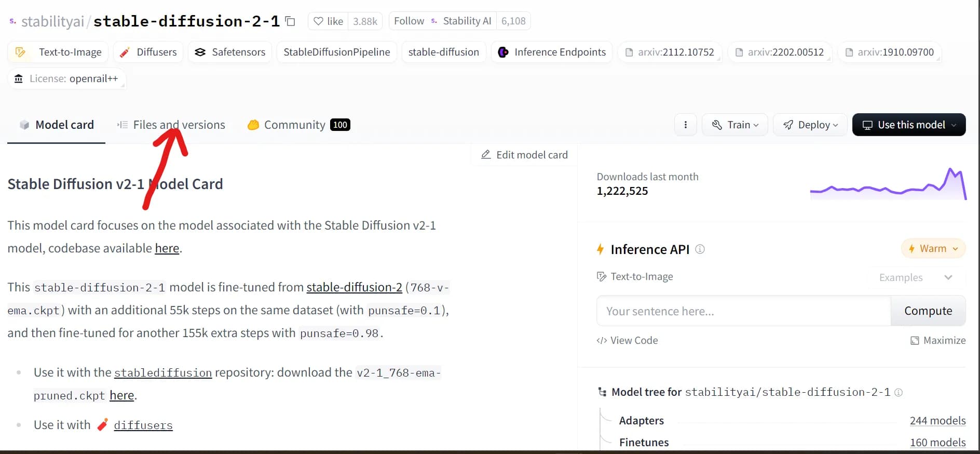Viewport: 980px width, 454px height.
Task: Open the stable-diffusion-2 link
Action: coord(354,287)
